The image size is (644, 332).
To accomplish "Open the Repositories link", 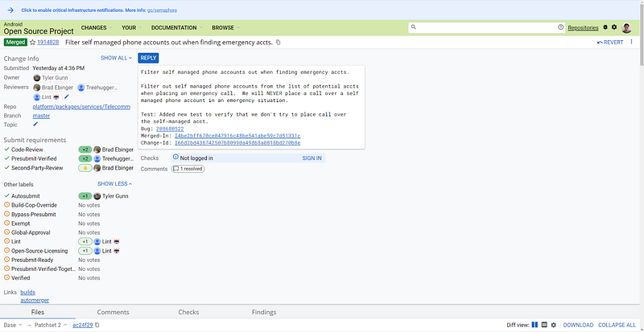I will 583,28.
